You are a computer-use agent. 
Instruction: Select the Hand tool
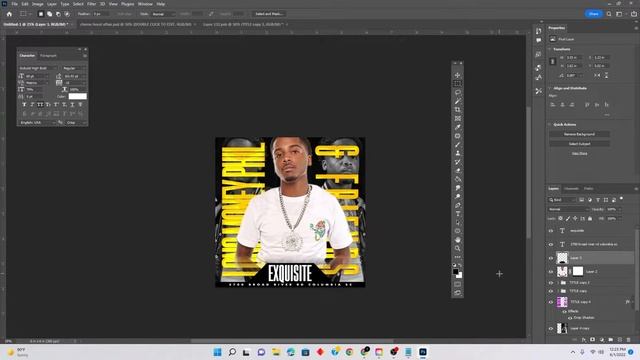coord(458,240)
